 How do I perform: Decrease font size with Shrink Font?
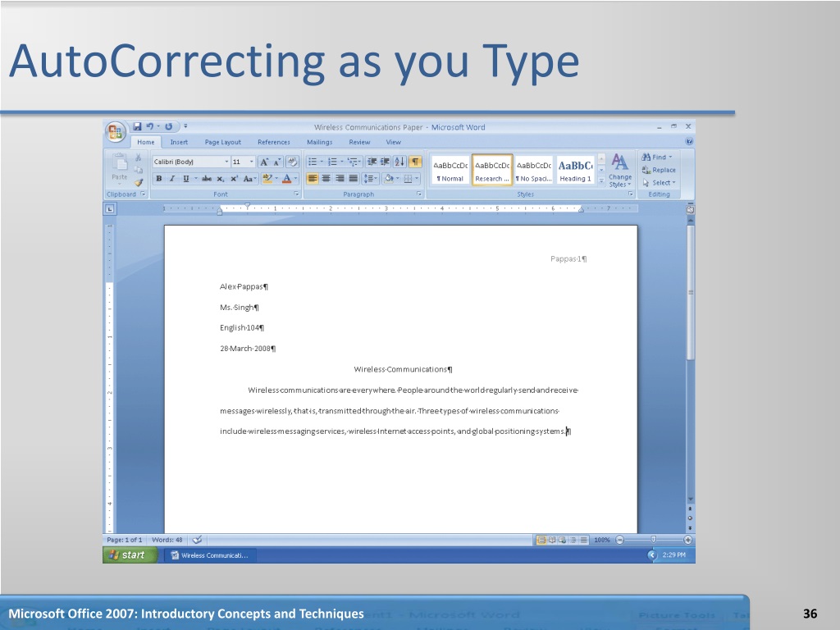coord(277,162)
